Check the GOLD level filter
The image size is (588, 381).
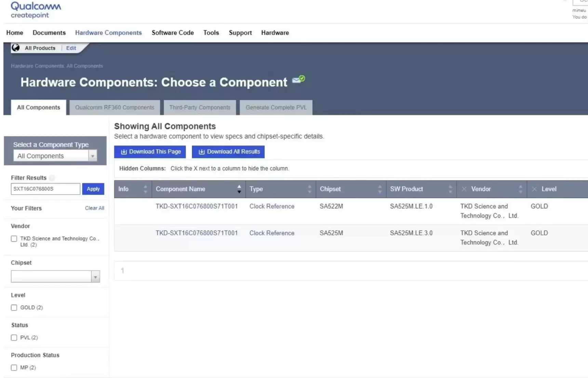(x=14, y=307)
